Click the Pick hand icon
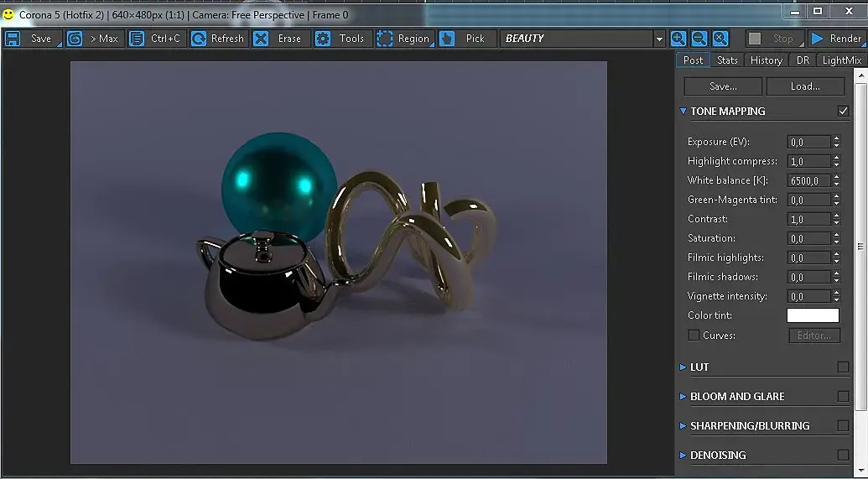 447,39
